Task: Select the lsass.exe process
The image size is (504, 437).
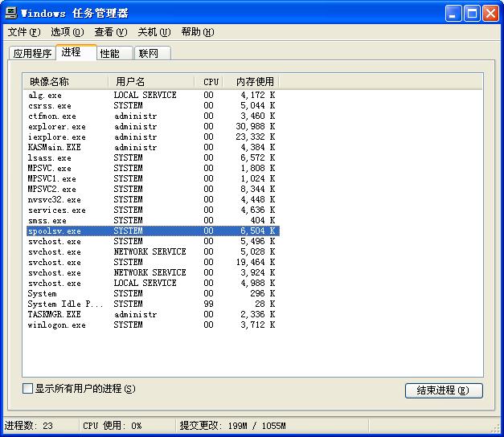Action: click(x=153, y=157)
